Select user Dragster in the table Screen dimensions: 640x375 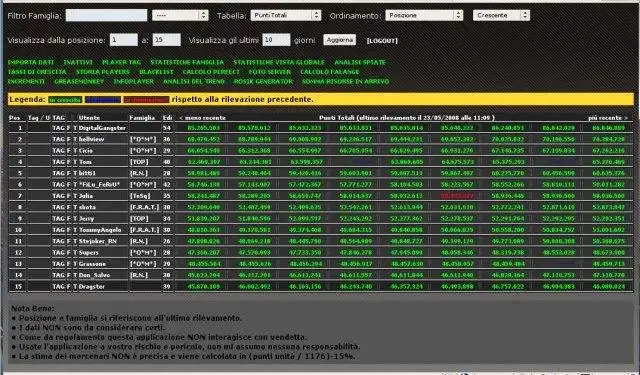pyautogui.click(x=91, y=286)
